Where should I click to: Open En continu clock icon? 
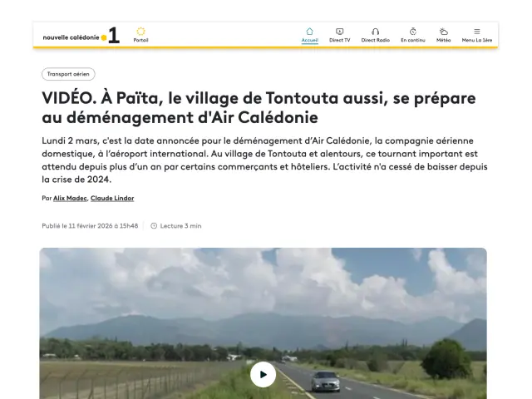(413, 32)
